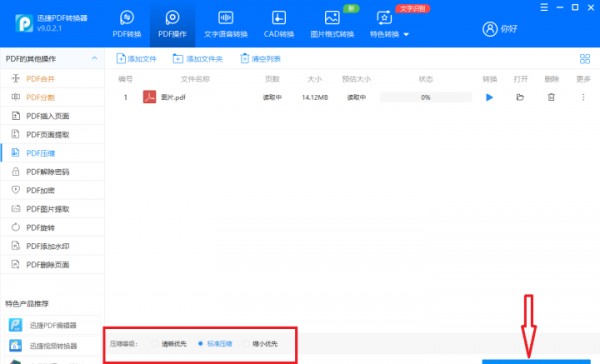Open the CAD转换 tab
The height and width of the screenshot is (364, 600).
(x=279, y=24)
